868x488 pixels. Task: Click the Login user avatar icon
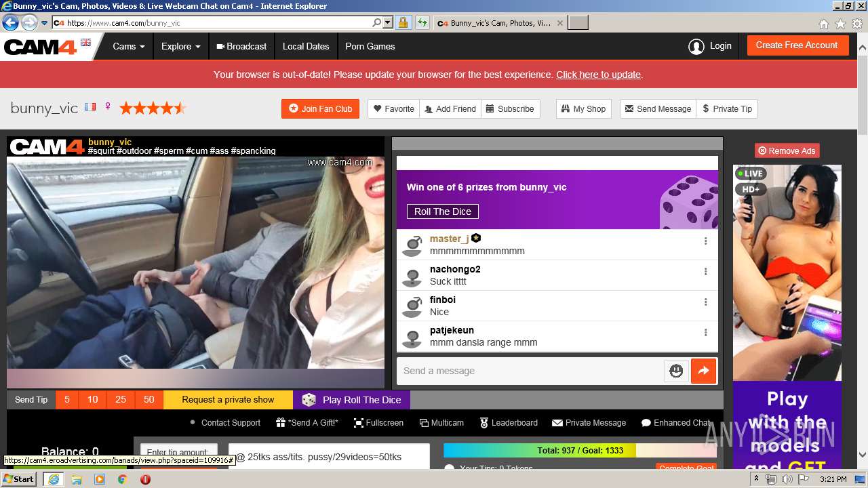(696, 46)
